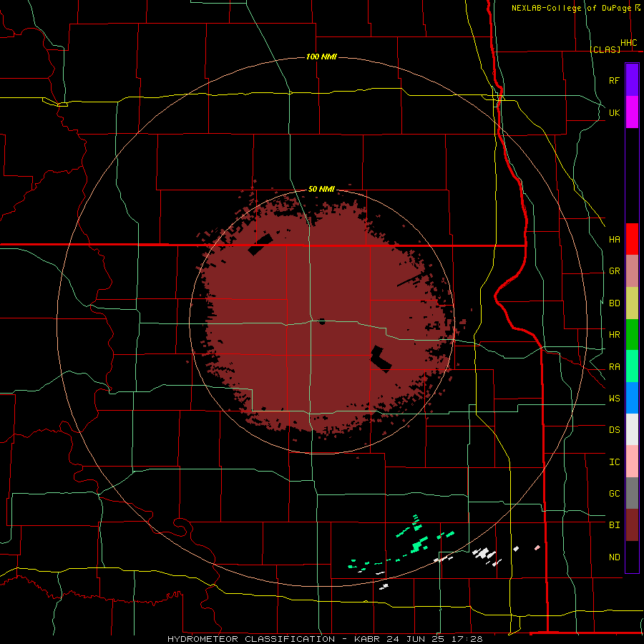Select the "HA" legend label
Image resolution: width=644 pixels, height=644 pixels.
coord(614,240)
